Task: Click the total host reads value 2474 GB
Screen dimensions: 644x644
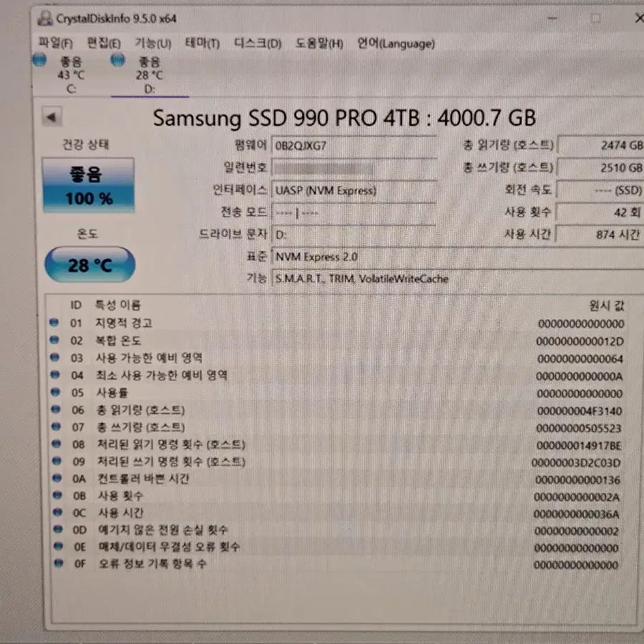Action: click(x=601, y=145)
